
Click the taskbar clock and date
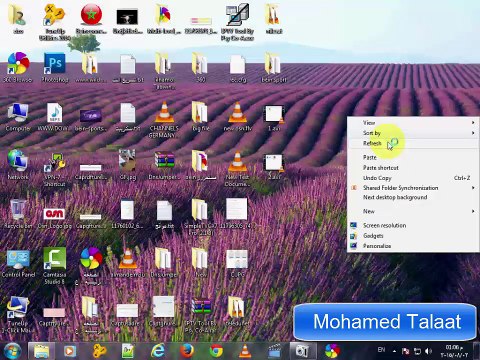[x=454, y=351]
